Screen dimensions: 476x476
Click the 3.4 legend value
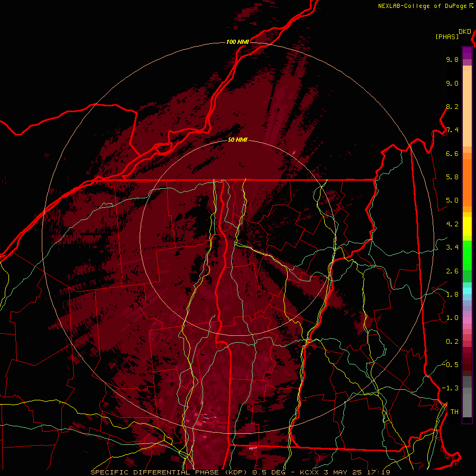452,248
